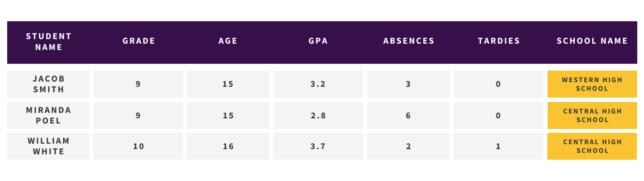
Task: Click Miranda Poel's Central High School cell
Action: click(x=592, y=115)
